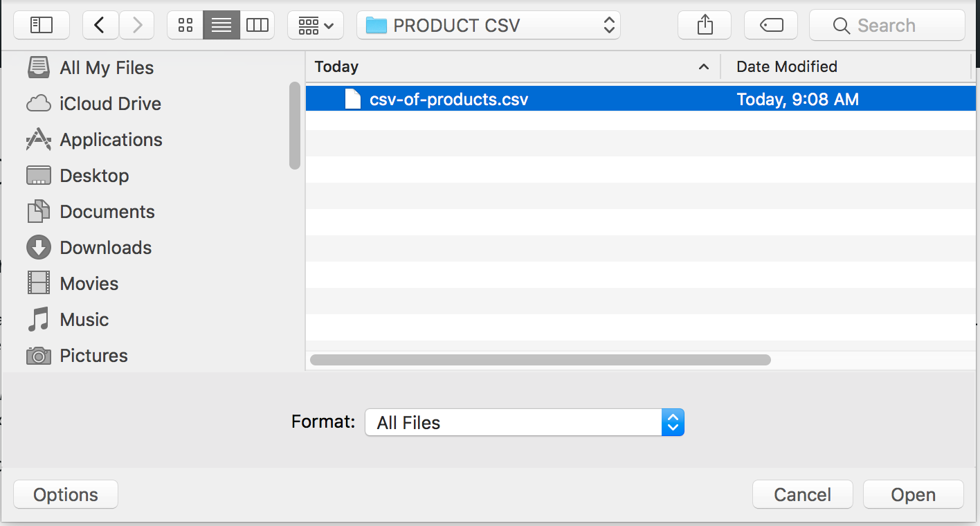Click the Cancel button

803,495
